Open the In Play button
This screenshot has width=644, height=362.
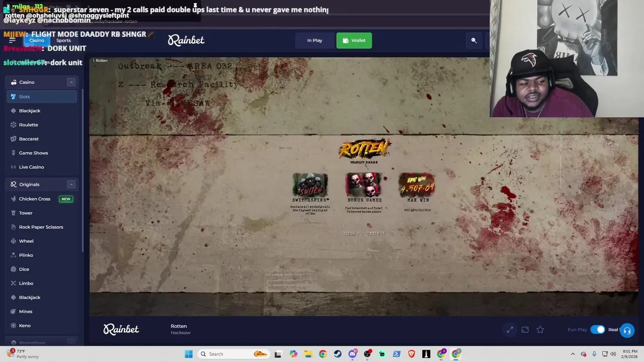pos(314,40)
